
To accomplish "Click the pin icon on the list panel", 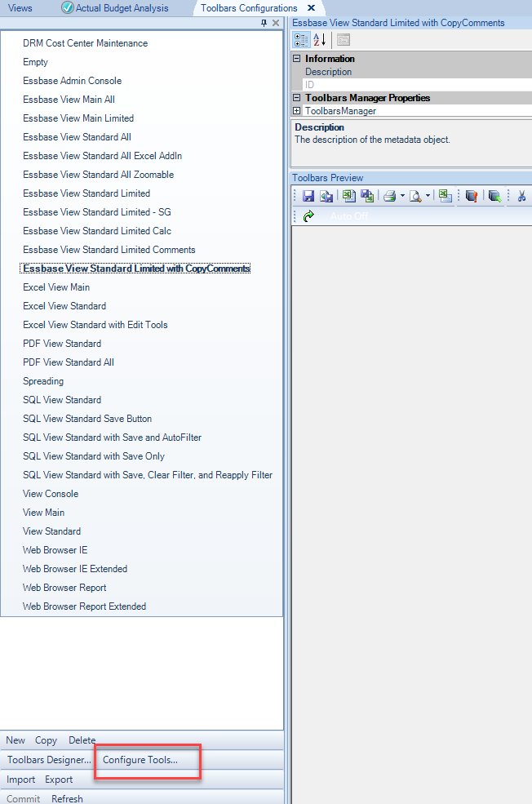I will click(x=264, y=23).
